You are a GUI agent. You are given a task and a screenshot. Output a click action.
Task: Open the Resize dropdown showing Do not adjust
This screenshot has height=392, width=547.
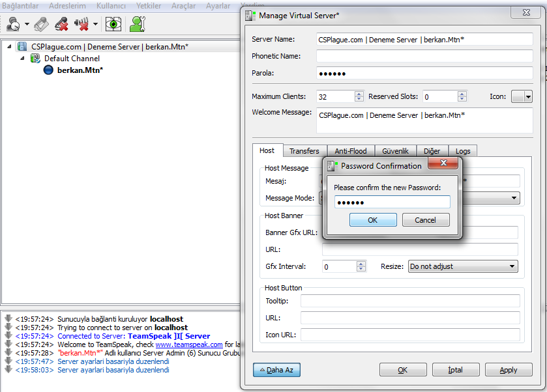pyautogui.click(x=462, y=266)
